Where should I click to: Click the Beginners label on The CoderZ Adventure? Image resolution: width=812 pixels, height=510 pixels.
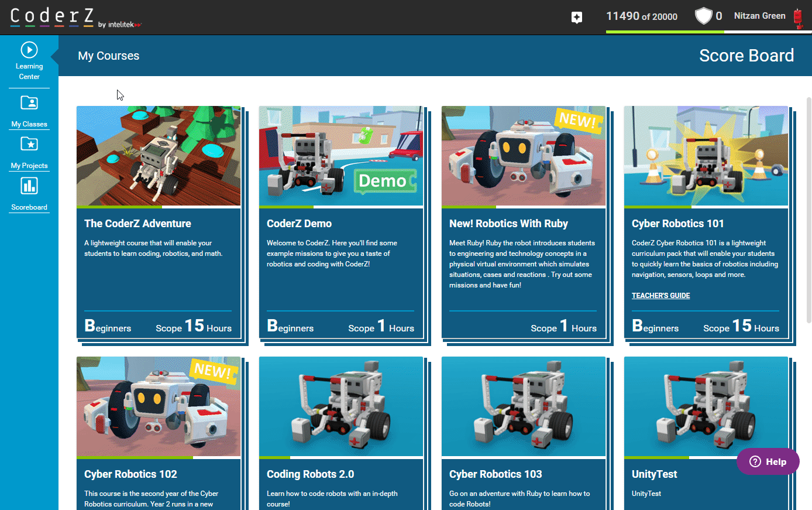click(108, 326)
